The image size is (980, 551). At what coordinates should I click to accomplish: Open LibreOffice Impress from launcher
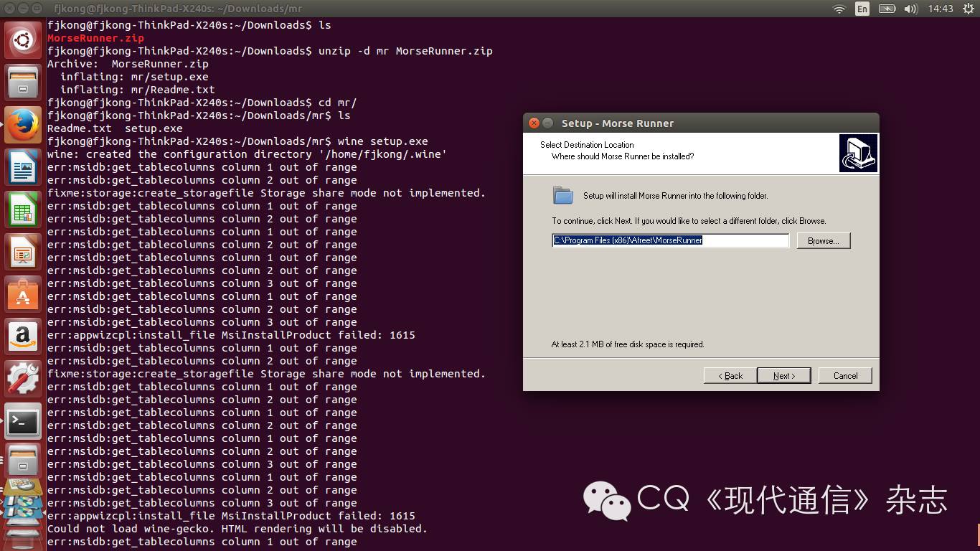23,253
